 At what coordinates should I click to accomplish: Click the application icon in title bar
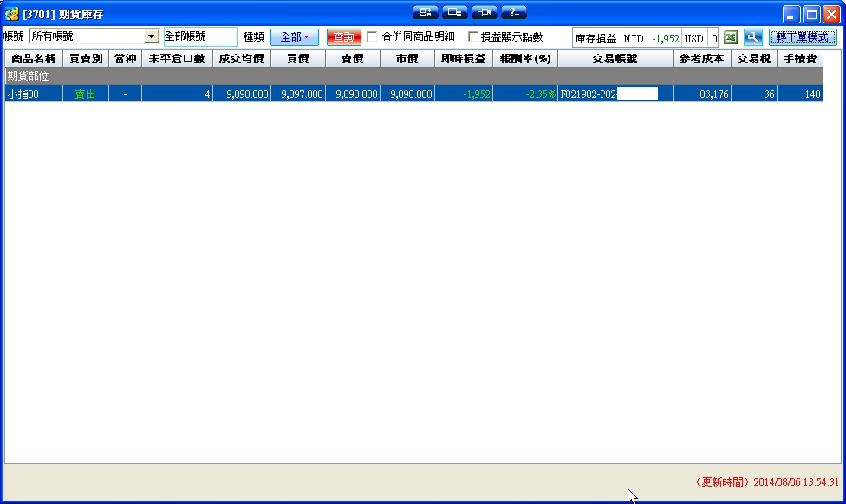click(x=11, y=14)
